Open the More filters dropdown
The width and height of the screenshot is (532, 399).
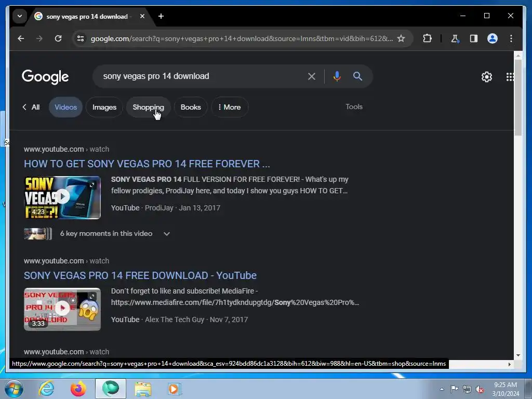(230, 107)
